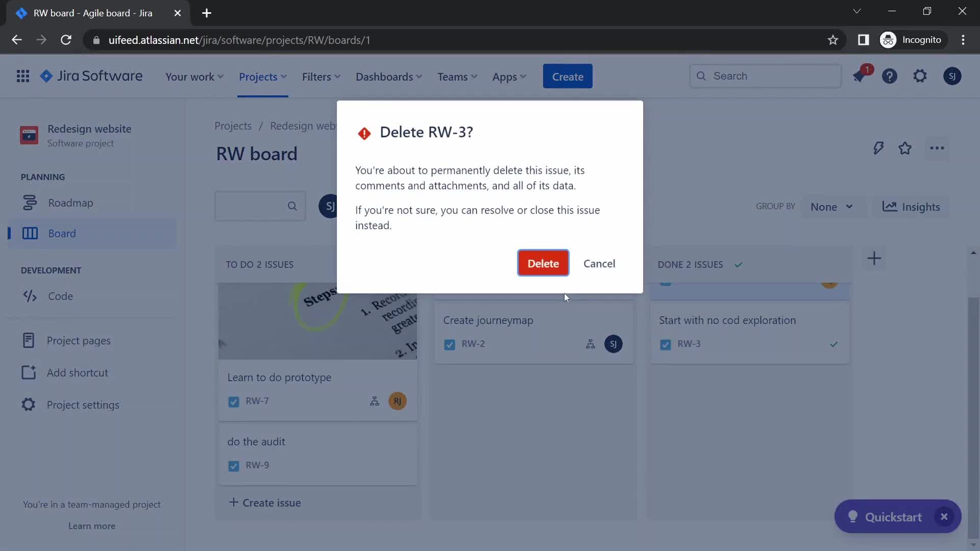The image size is (980, 551).
Task: Toggle the RW-9 checkbox for do the audit
Action: [x=234, y=465]
